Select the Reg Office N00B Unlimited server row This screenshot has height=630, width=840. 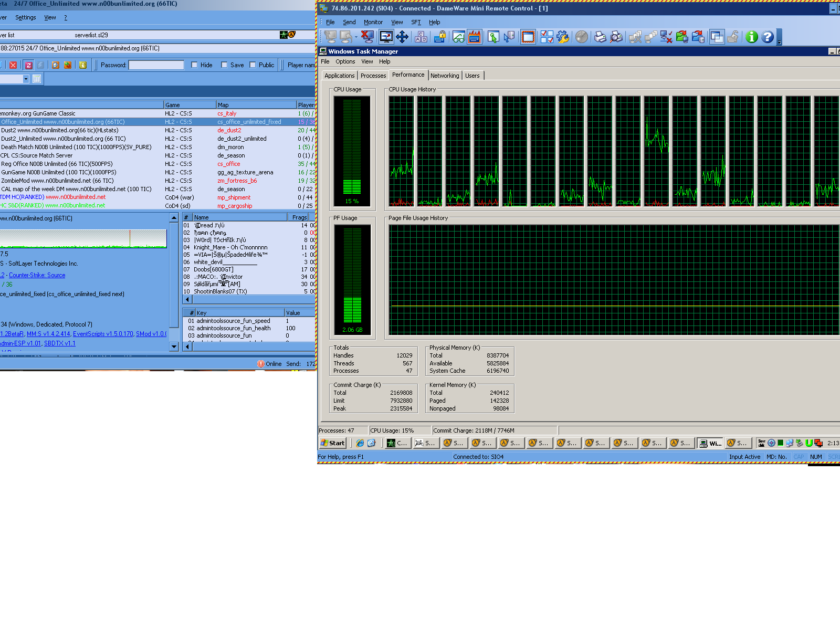click(157, 164)
